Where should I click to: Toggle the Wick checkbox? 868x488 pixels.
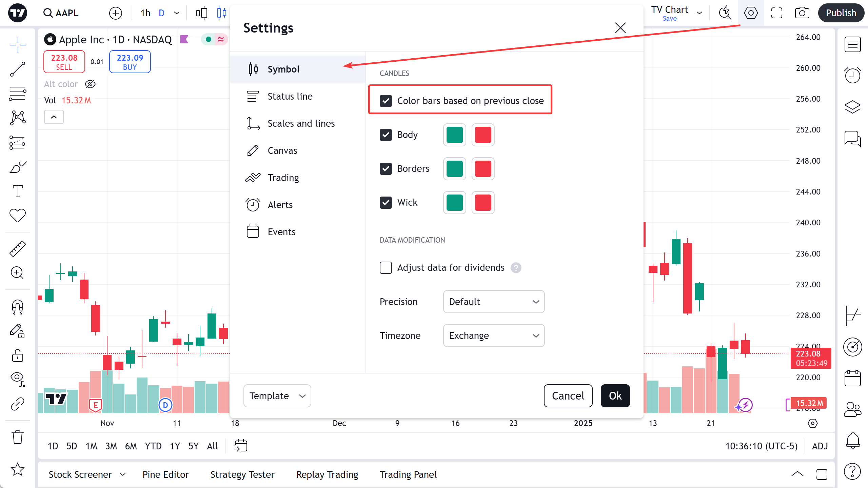coord(386,202)
